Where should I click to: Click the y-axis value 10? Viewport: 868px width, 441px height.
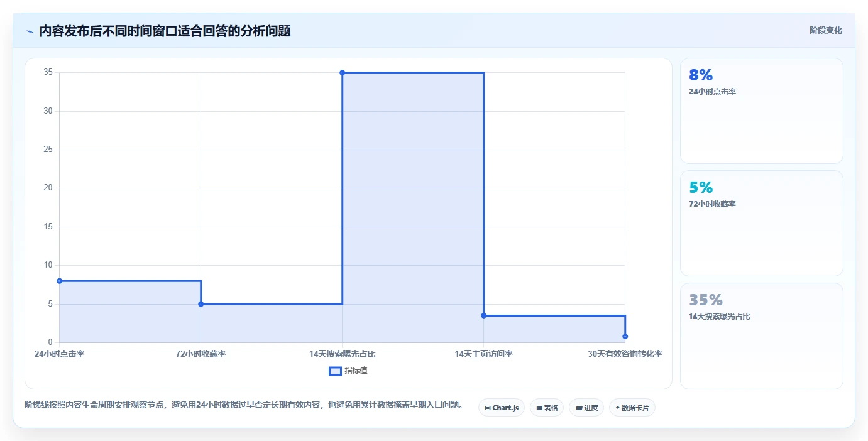[48, 265]
